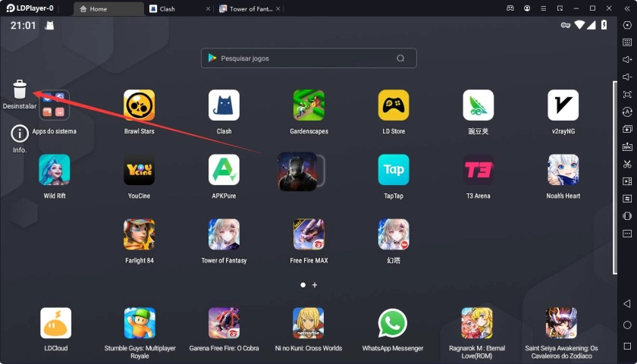Open the Brawl Stars app
The height and width of the screenshot is (364, 637).
pyautogui.click(x=139, y=105)
